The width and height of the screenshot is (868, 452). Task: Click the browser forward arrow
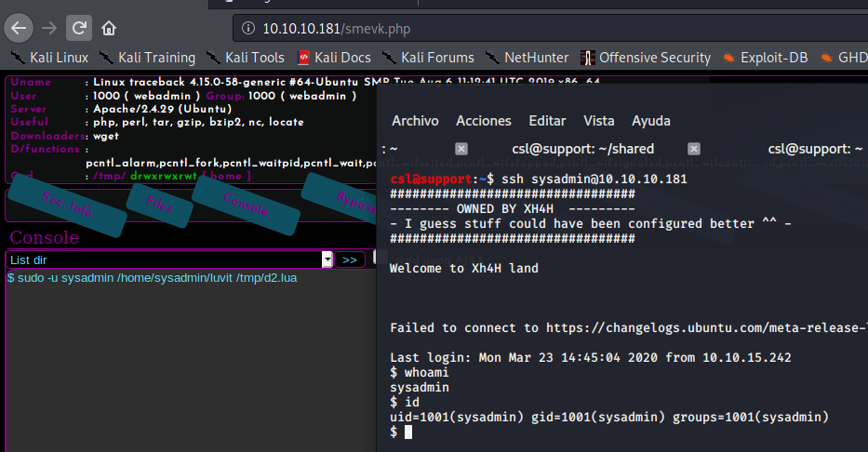click(x=50, y=26)
